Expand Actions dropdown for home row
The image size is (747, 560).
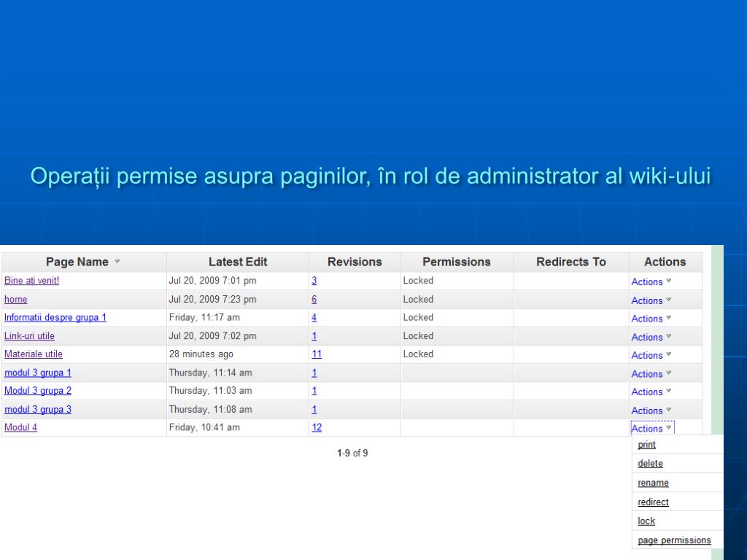[x=651, y=301]
